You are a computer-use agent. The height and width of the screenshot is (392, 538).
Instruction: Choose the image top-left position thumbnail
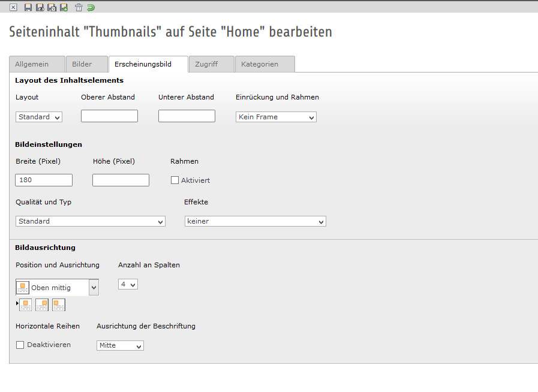[59, 304]
